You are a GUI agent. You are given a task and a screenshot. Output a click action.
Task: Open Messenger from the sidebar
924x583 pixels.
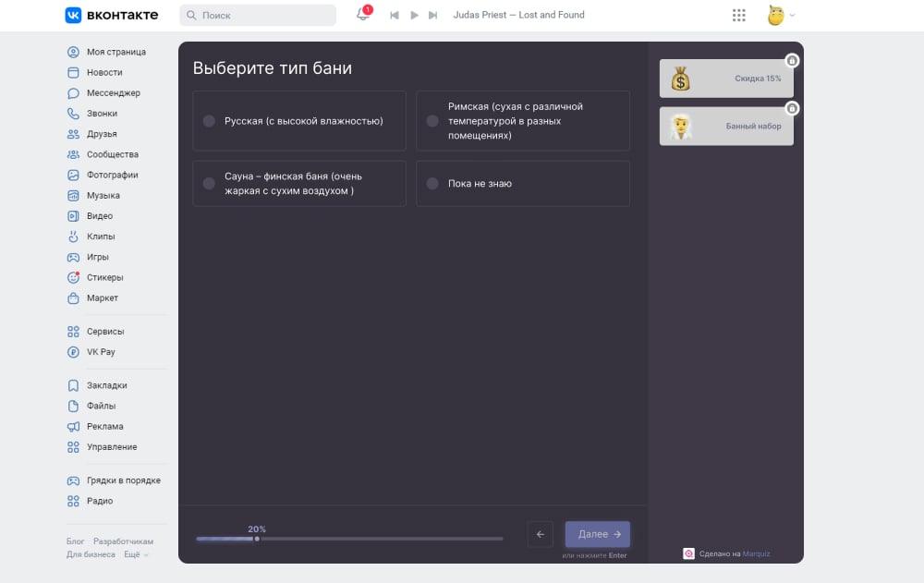point(113,93)
